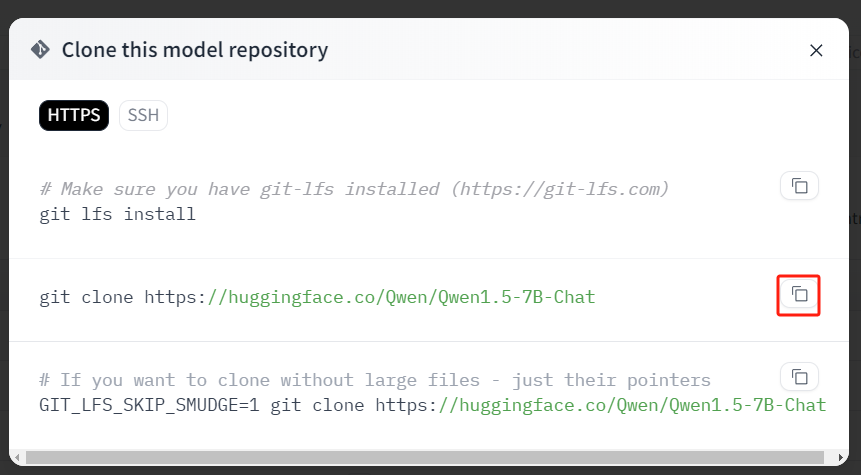Click the dark backdrop above the dialog
The width and height of the screenshot is (861, 475).
(x=430, y=8)
